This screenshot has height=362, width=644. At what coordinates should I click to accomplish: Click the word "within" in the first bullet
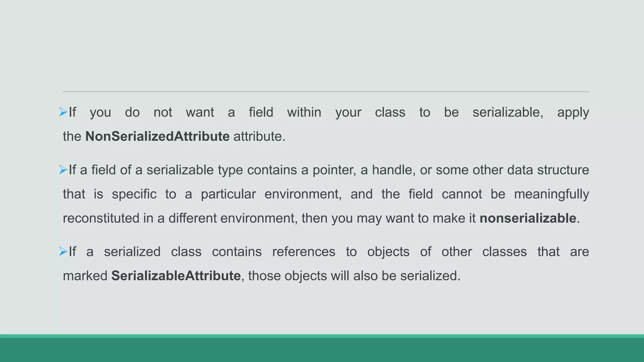pos(304,112)
